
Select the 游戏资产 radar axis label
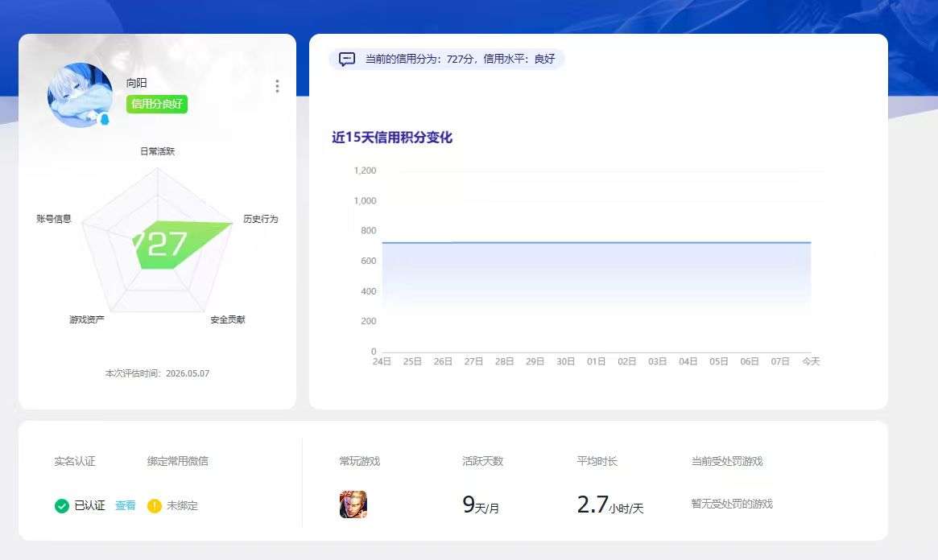coord(87,319)
